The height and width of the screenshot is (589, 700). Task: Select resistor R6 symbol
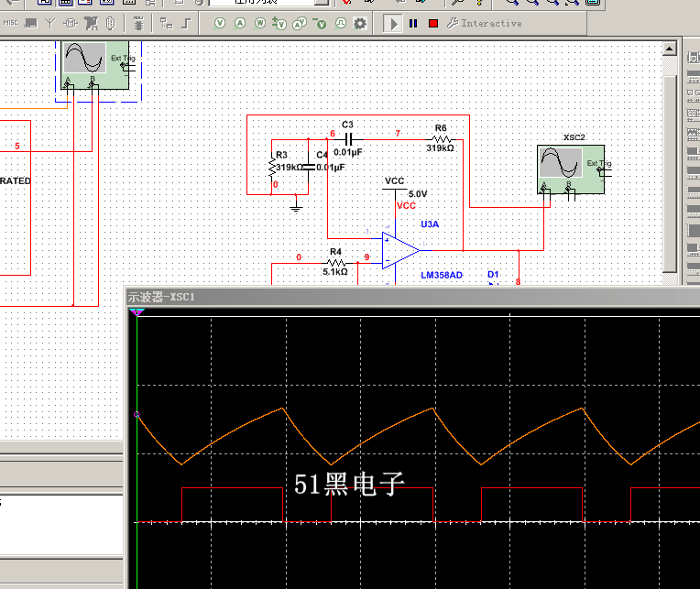click(441, 139)
